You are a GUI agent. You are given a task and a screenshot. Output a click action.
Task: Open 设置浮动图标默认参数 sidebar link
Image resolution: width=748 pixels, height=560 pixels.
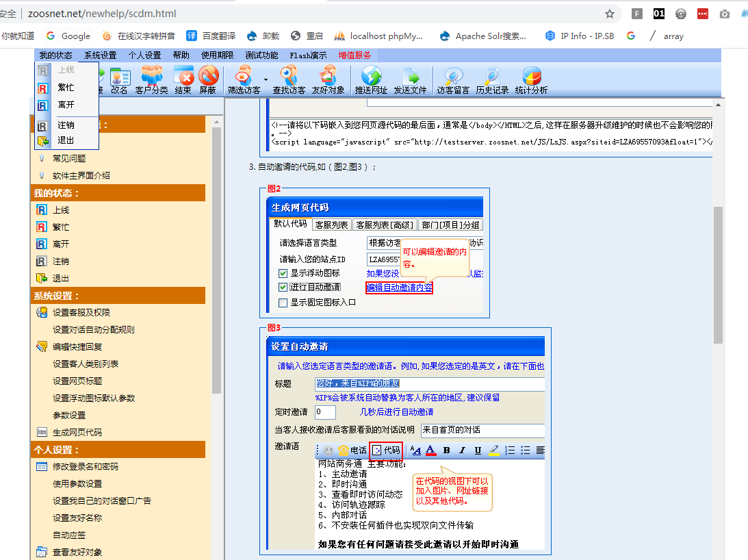click(94, 398)
